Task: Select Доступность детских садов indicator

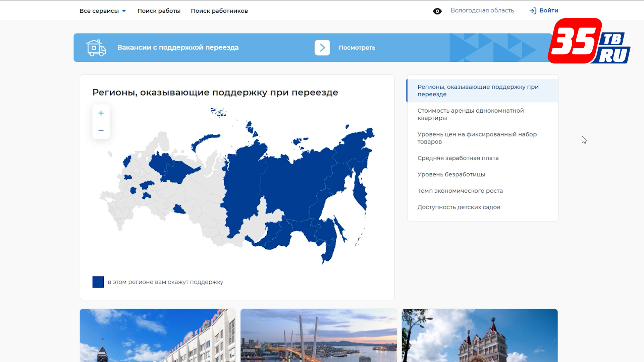Action: [459, 207]
